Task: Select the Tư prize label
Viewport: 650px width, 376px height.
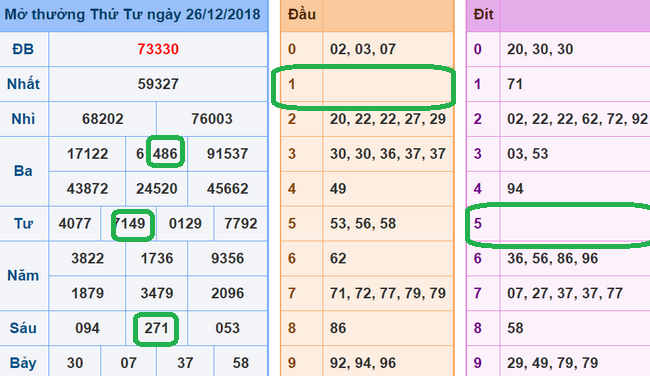Action: (x=23, y=223)
